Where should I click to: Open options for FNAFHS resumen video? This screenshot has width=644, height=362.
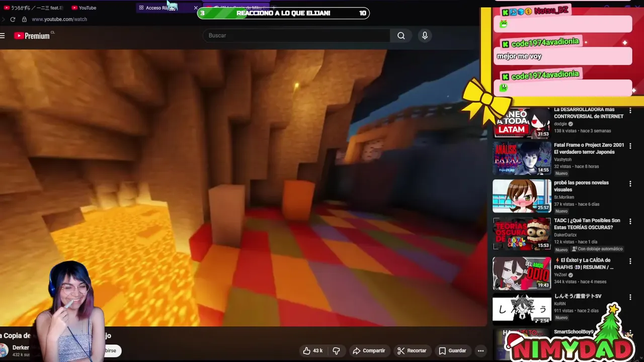tap(630, 261)
